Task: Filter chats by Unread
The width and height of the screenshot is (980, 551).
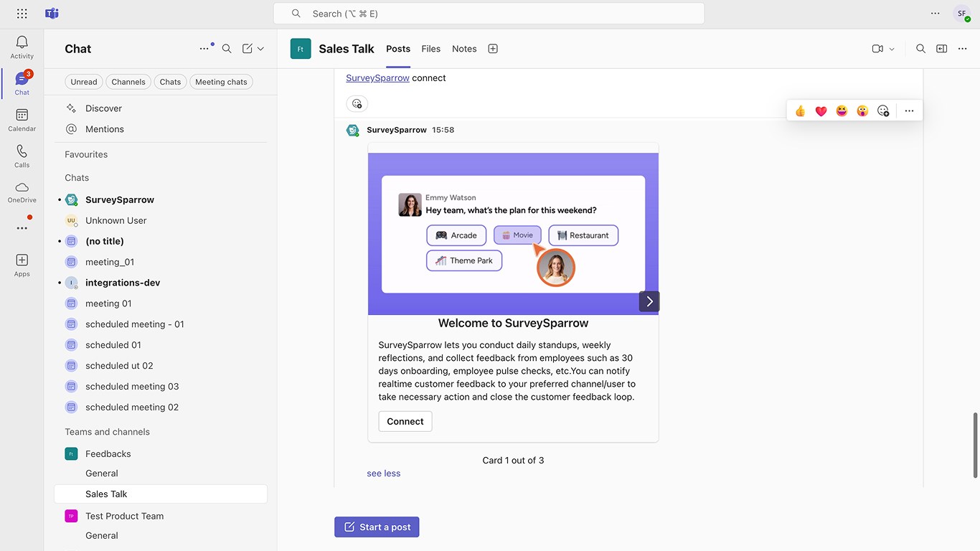Action: point(84,82)
